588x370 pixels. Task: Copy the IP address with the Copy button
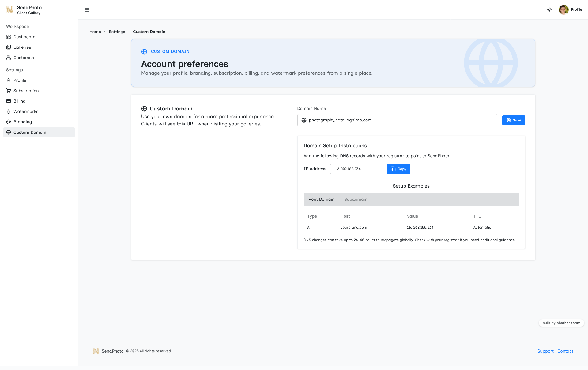coord(398,169)
